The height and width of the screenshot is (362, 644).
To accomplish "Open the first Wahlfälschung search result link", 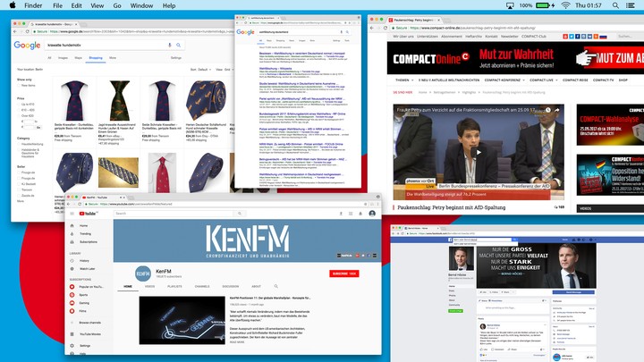I will (x=302, y=54).
